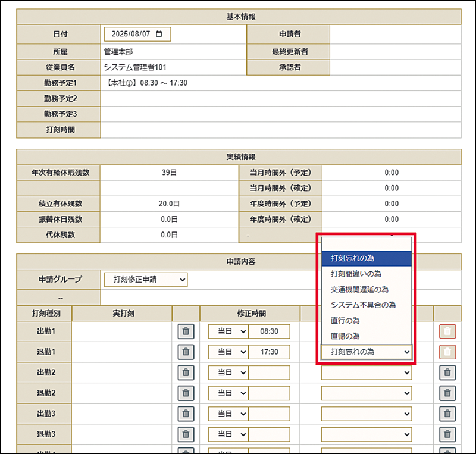Open the calendar picker icon in date field
Image resolution: width=476 pixels, height=454 pixels.
[159, 34]
